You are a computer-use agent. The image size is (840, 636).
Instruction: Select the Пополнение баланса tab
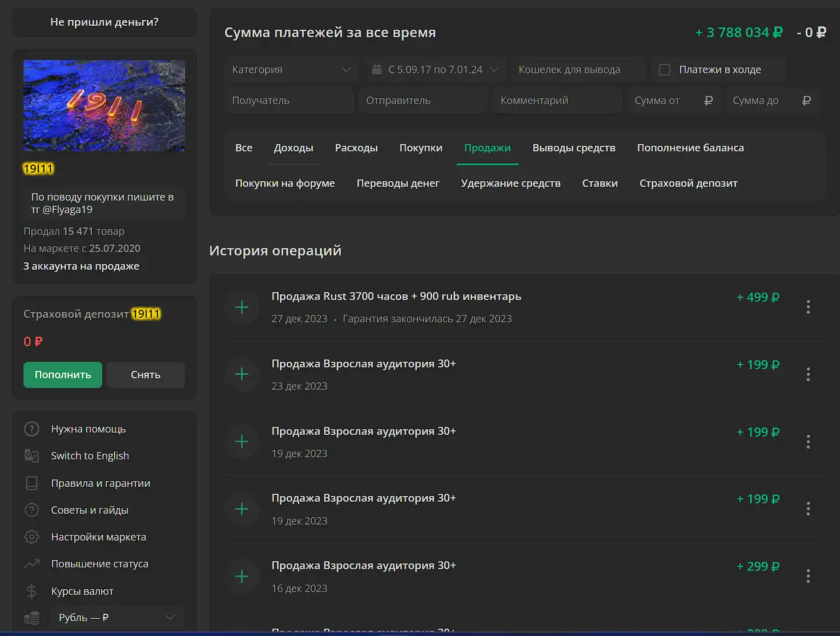pyautogui.click(x=690, y=148)
